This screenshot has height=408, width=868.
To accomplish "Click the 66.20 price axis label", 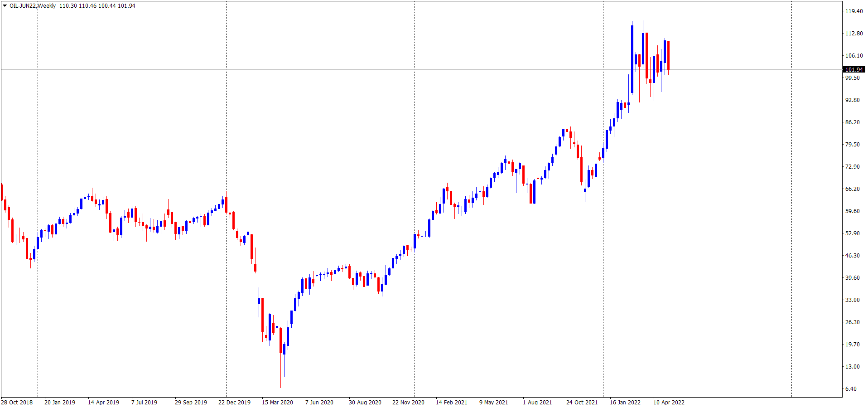I will pyautogui.click(x=852, y=189).
